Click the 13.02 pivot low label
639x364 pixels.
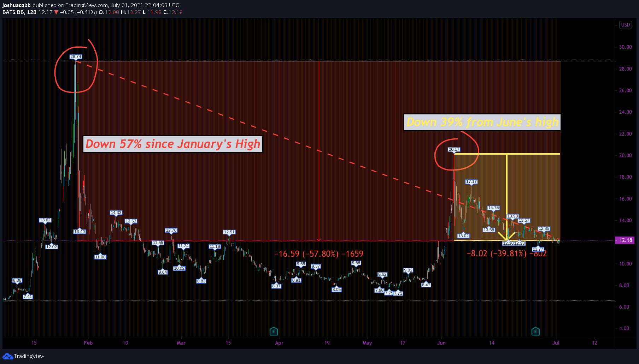point(463,236)
